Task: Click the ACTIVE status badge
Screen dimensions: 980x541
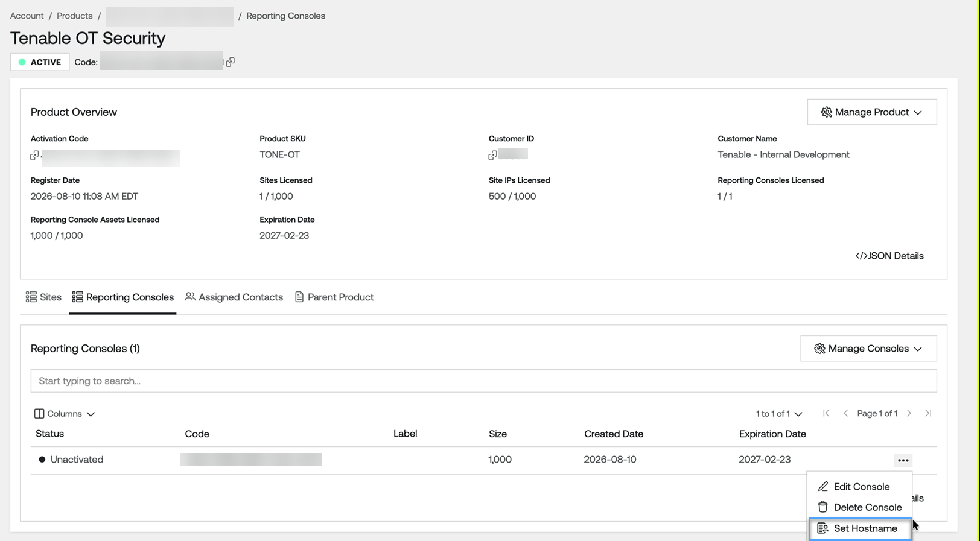Action: click(x=40, y=62)
